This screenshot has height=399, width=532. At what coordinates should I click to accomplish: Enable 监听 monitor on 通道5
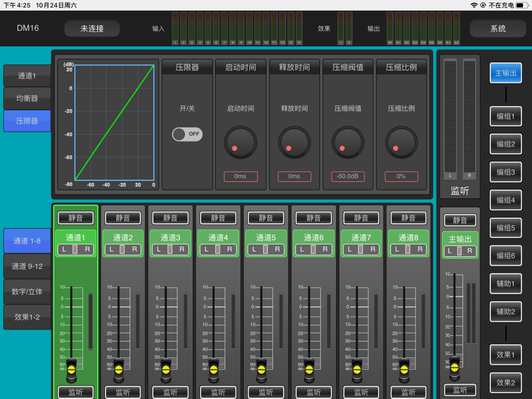click(x=266, y=392)
